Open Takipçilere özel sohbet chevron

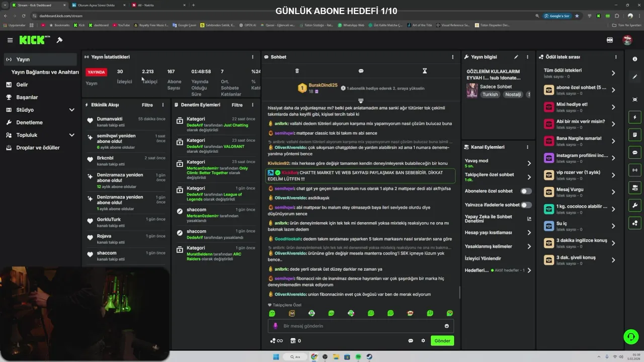click(x=529, y=177)
